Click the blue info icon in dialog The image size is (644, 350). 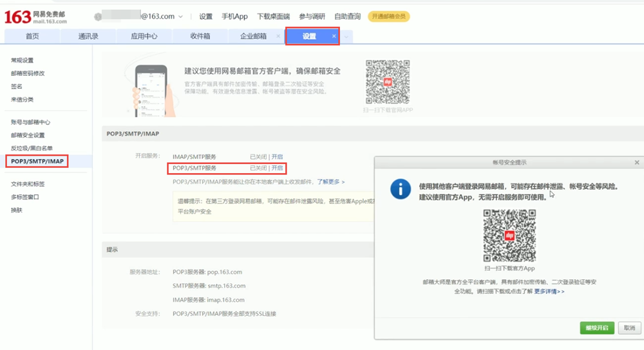point(401,189)
